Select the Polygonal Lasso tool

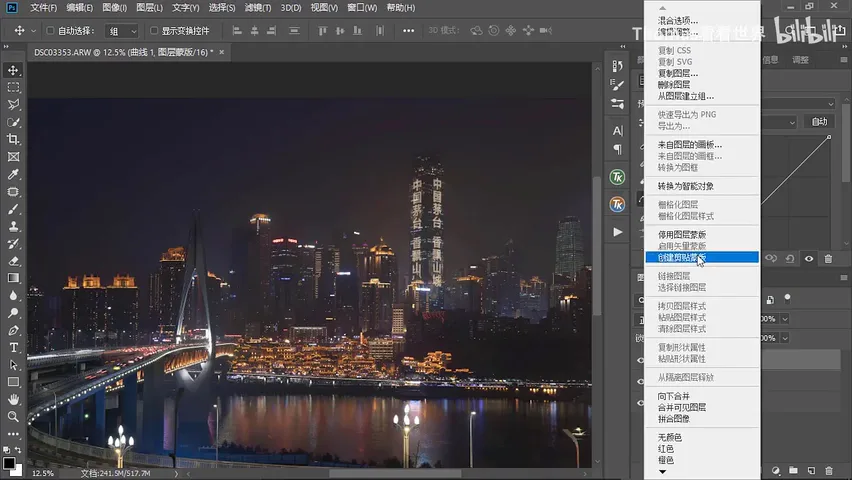[14, 105]
